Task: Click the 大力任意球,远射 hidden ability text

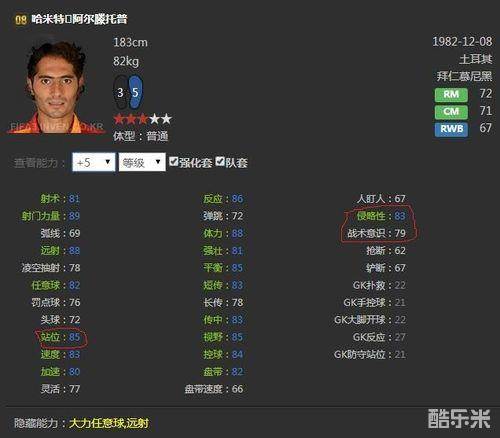Action: click(109, 423)
